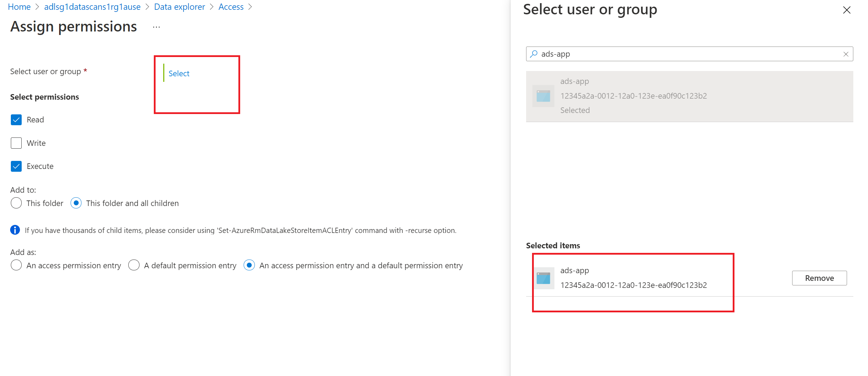Choose the This folder radio option
The width and height of the screenshot is (868, 376).
point(16,203)
